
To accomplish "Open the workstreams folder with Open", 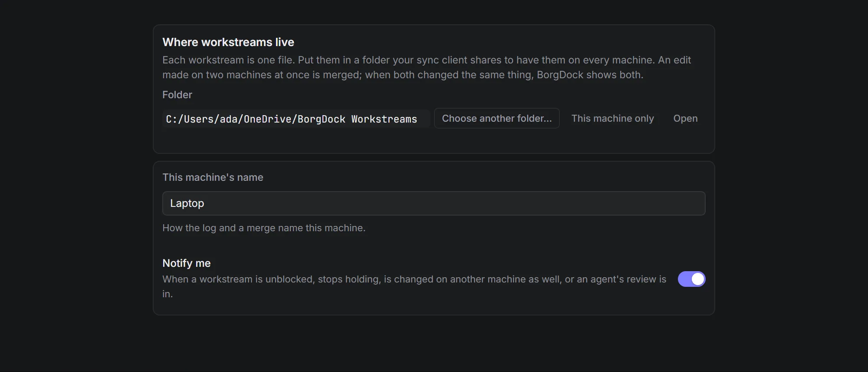I will [x=685, y=118].
